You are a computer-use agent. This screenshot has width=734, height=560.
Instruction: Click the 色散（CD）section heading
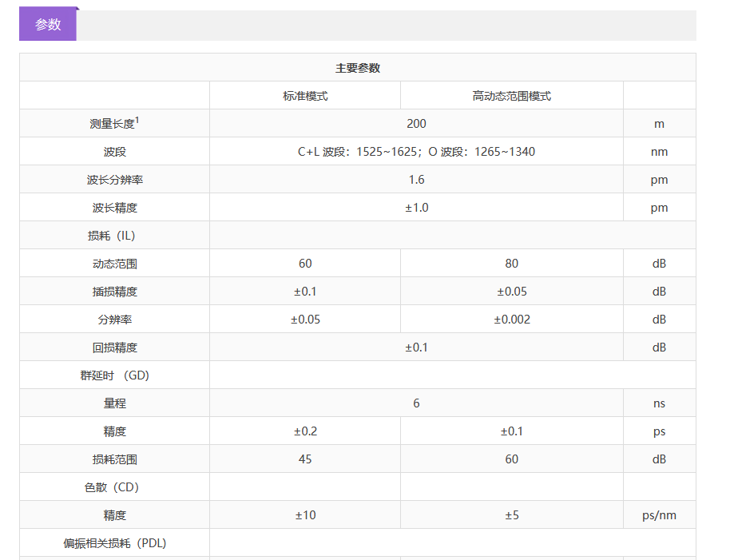click(x=115, y=487)
